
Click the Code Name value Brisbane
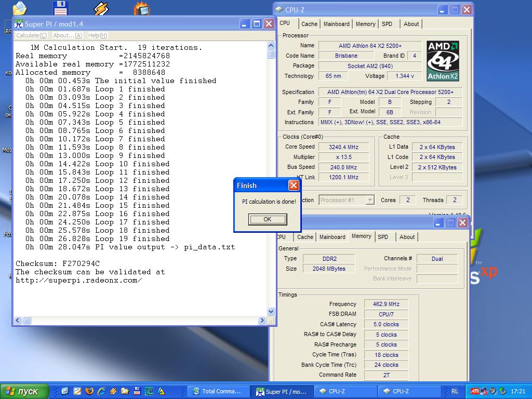346,56
